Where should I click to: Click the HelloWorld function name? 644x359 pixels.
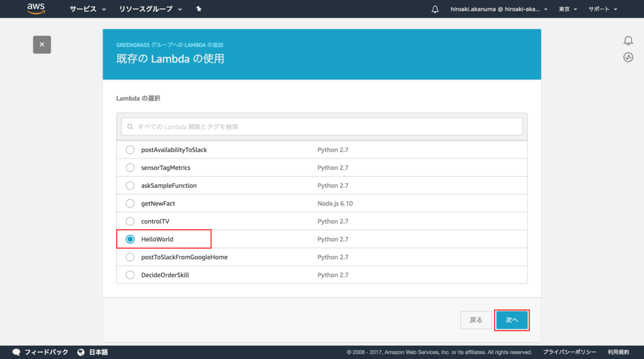point(157,239)
